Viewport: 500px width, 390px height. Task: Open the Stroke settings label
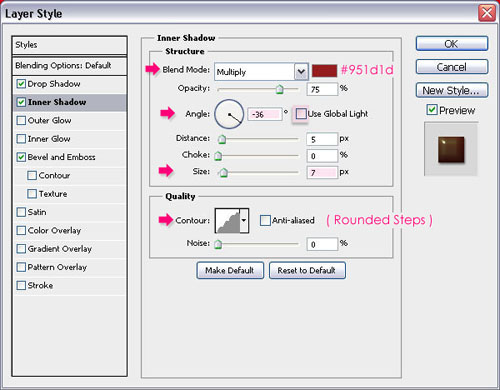pyautogui.click(x=40, y=285)
